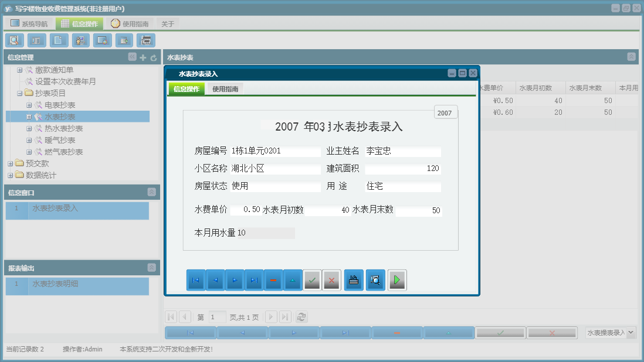Screen dimensions: 644x362
Task: Click the data export toolbar icon
Action: pos(124,40)
